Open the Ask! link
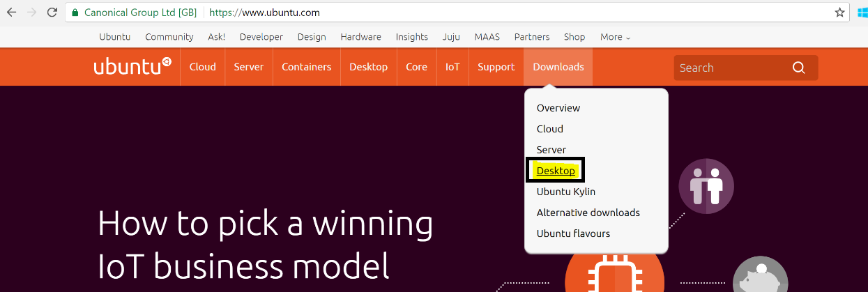 216,37
